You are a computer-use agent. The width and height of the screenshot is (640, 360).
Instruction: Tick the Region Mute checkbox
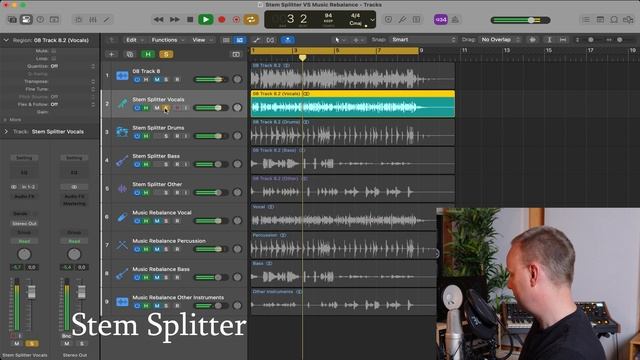point(53,51)
